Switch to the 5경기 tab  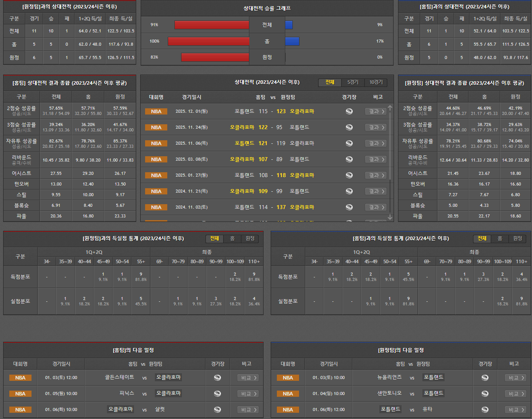pos(353,83)
